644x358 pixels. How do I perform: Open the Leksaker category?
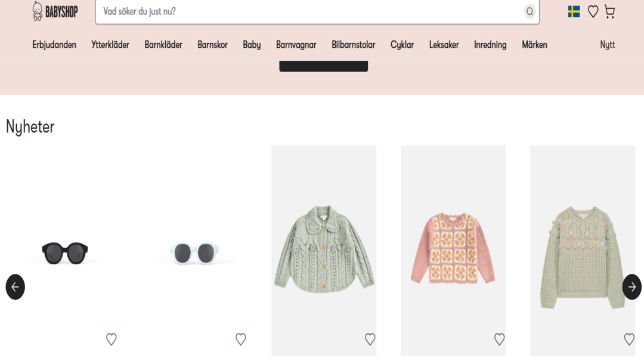point(444,45)
